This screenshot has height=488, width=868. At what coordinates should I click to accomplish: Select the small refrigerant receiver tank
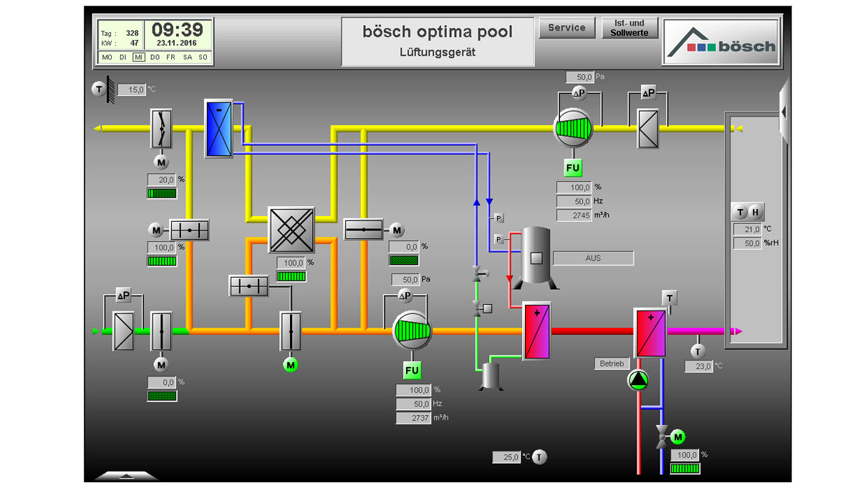tap(491, 376)
